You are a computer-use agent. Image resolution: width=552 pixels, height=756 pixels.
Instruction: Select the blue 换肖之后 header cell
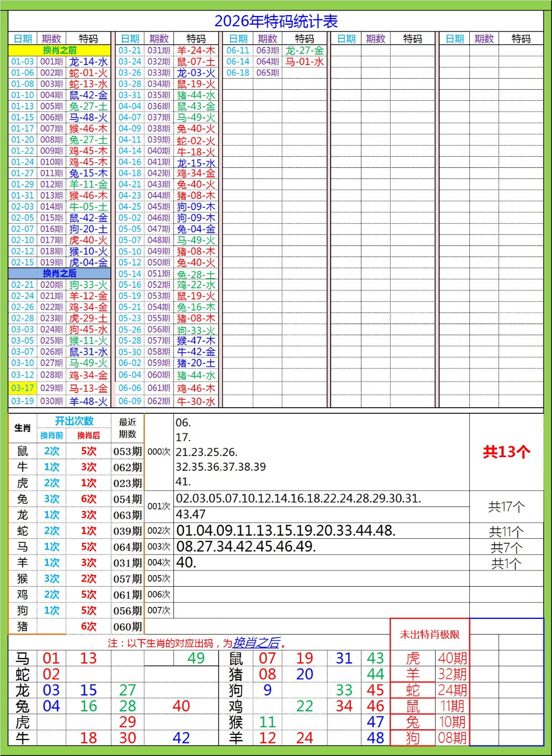[x=59, y=273]
